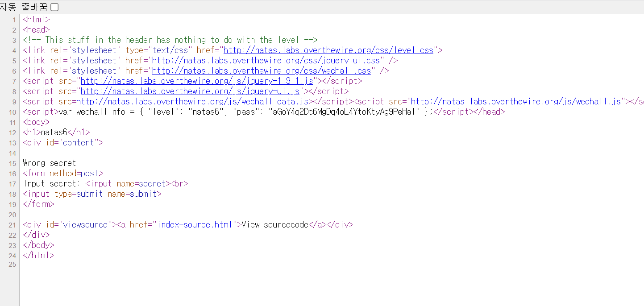Image resolution: width=644 pixels, height=306 pixels.
Task: Click the <h1>natas6</h1> heading line
Action: 56,132
